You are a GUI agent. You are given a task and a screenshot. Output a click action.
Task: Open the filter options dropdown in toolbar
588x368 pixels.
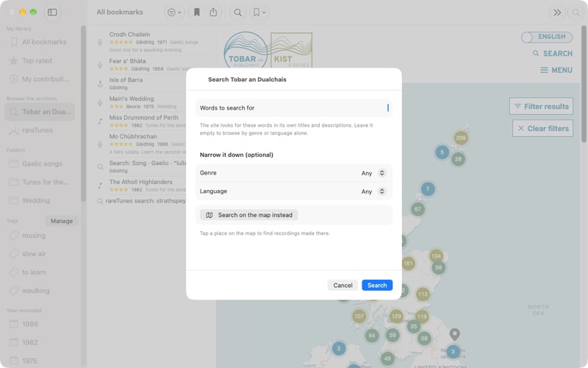(x=174, y=13)
